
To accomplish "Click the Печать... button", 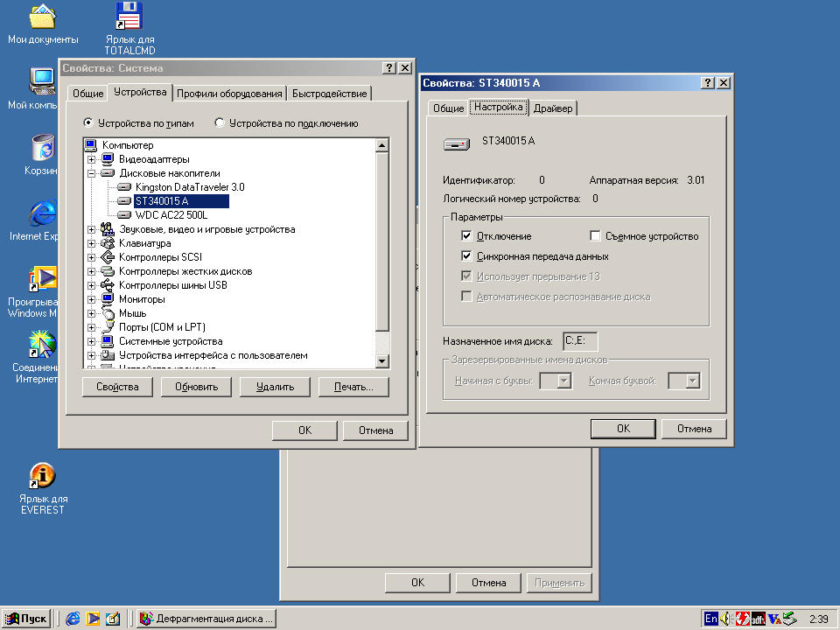I will [353, 387].
